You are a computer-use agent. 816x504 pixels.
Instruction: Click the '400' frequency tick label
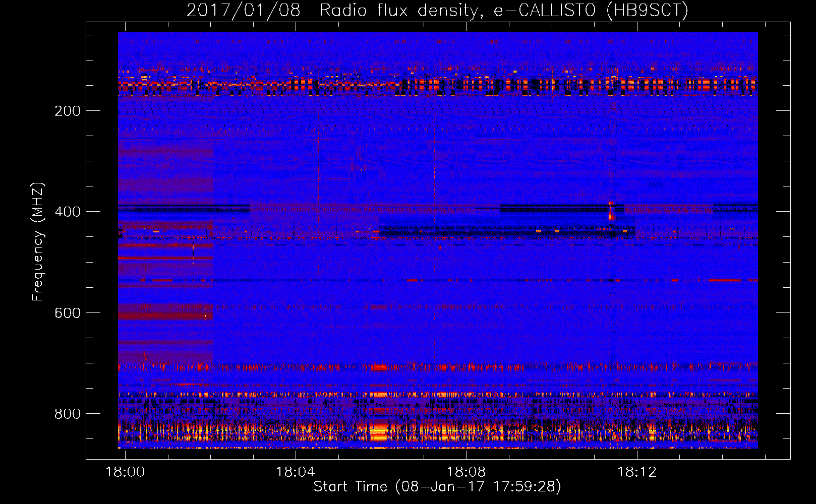click(x=68, y=212)
